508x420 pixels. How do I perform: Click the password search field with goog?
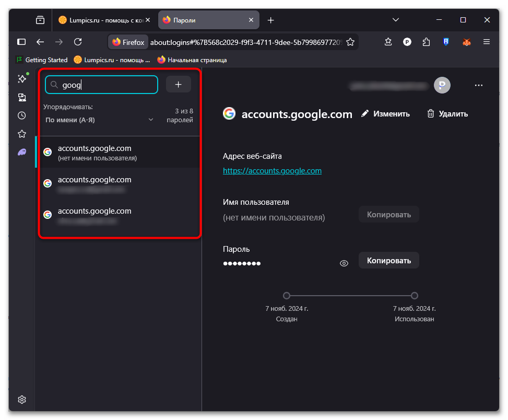tap(101, 85)
